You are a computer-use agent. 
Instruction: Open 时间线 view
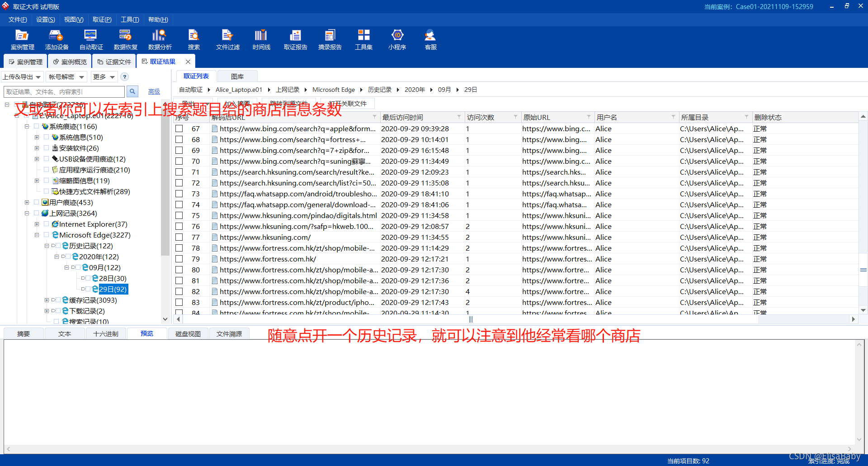pos(261,40)
